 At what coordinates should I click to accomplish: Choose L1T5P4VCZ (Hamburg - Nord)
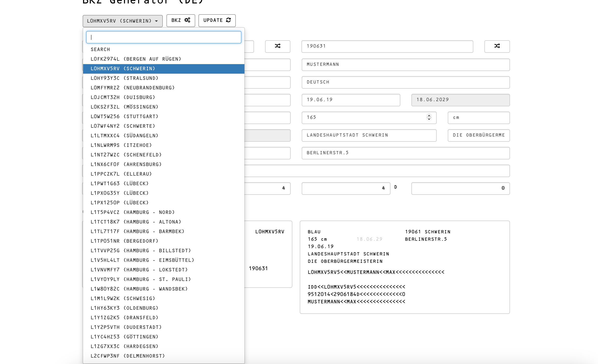tap(164, 212)
